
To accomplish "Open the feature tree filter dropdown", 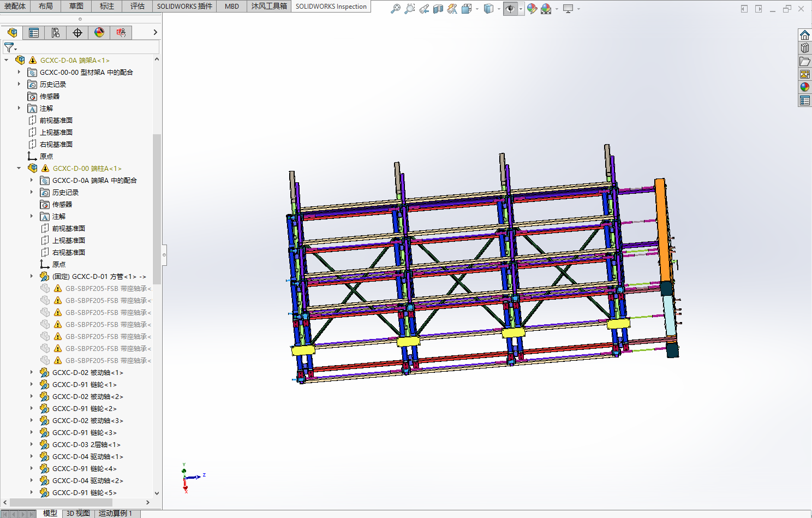I will tap(10, 47).
